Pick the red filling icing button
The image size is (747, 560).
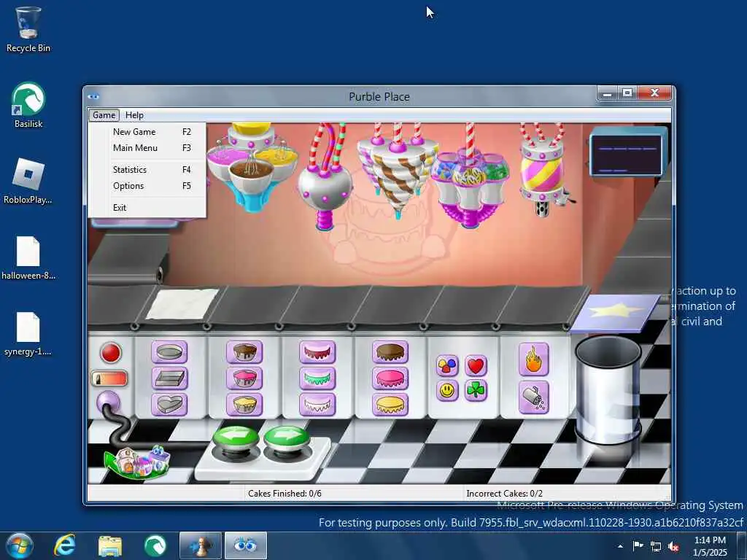click(x=317, y=352)
